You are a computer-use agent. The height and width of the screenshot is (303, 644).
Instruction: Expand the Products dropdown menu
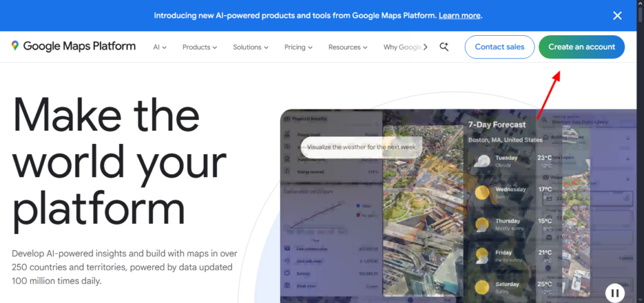pos(199,47)
